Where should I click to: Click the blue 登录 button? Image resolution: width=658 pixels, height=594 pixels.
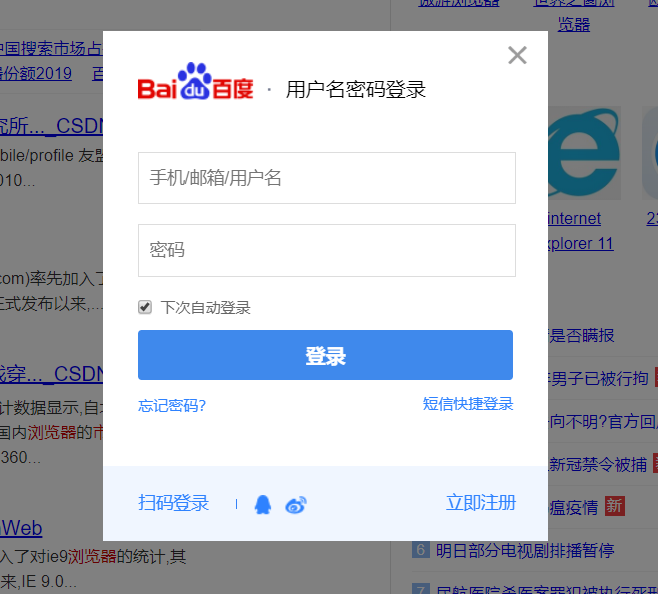325,355
